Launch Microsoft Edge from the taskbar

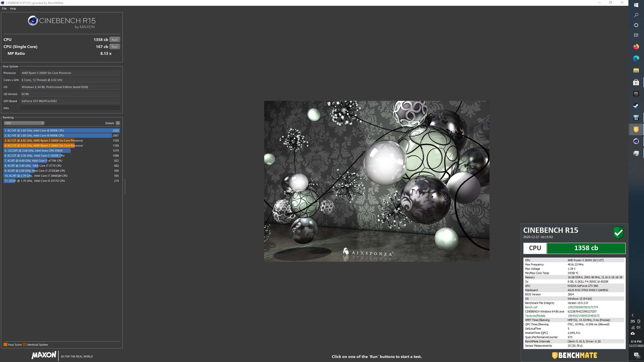(x=636, y=59)
